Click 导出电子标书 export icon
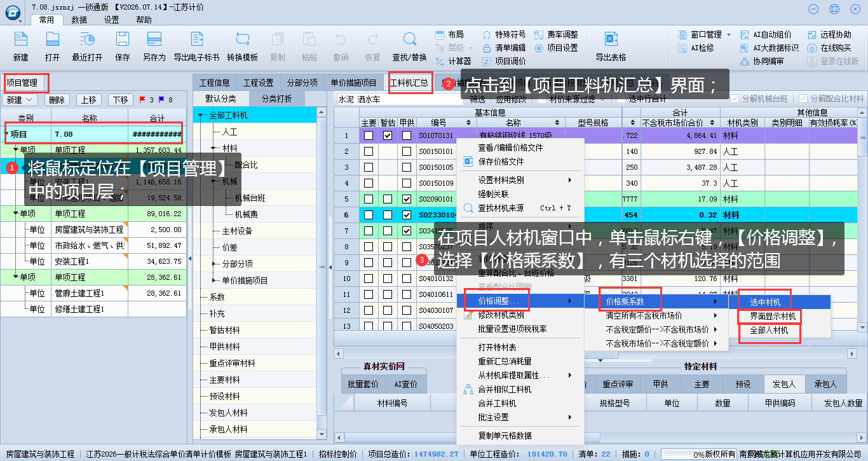Viewport: 868px width, 461px height. 196,39
